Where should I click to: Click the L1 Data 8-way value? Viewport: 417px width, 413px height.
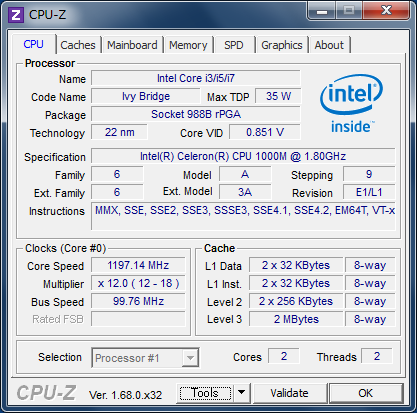(x=370, y=265)
